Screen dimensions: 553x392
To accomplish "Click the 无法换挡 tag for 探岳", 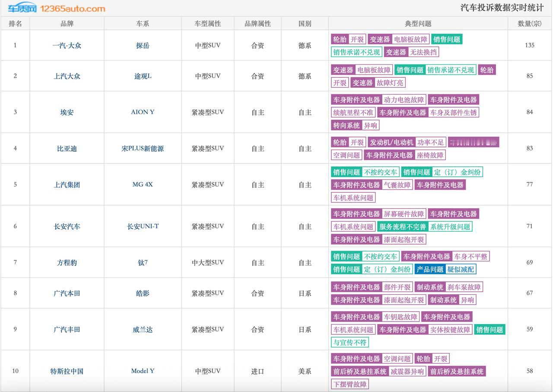I will 423,52.
